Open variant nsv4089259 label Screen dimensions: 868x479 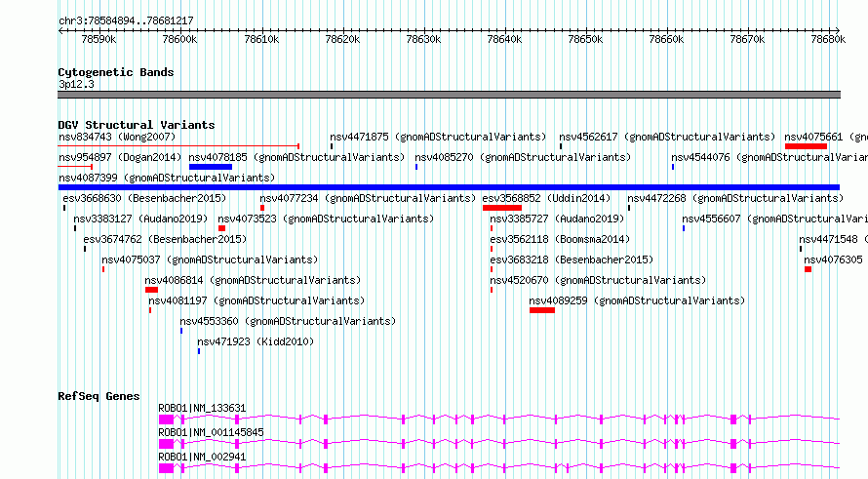click(637, 300)
